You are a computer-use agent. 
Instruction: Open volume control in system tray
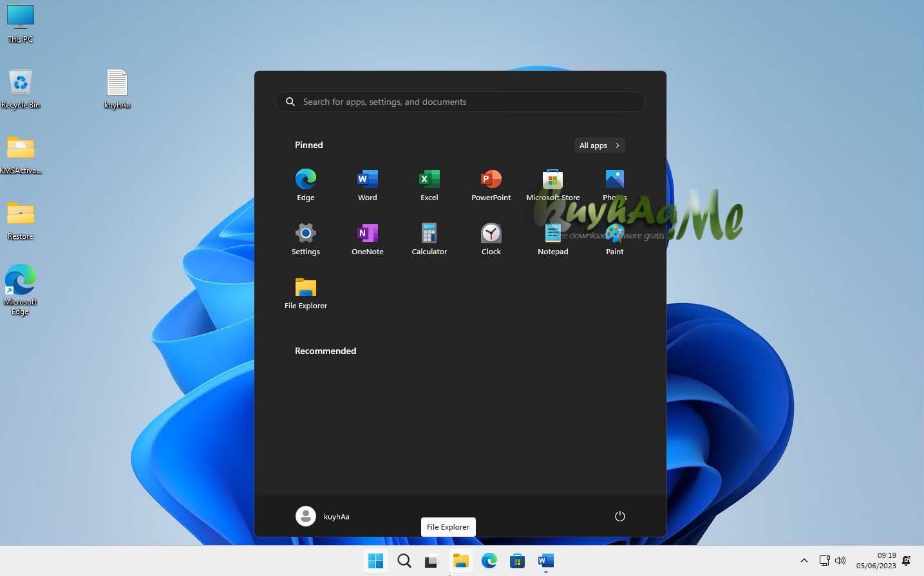pos(840,561)
